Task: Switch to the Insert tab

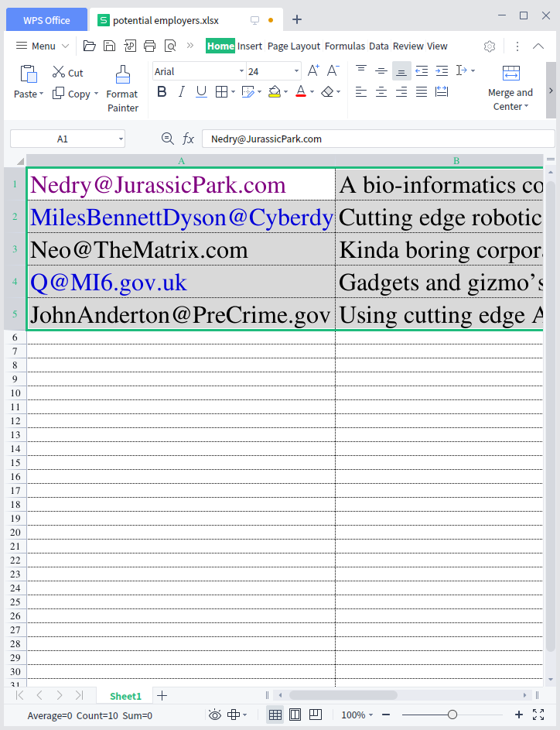Action: [250, 46]
